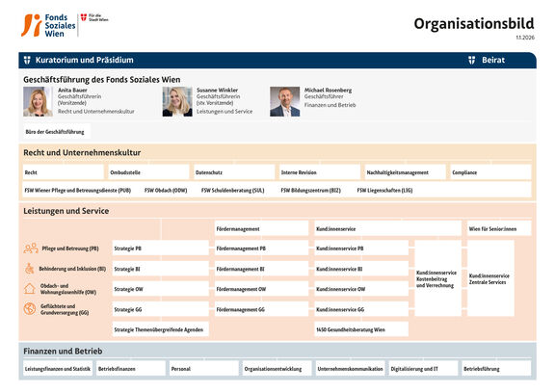Click the Ombudsstelle box
Viewport: 555px width, 392px height.
[148, 172]
